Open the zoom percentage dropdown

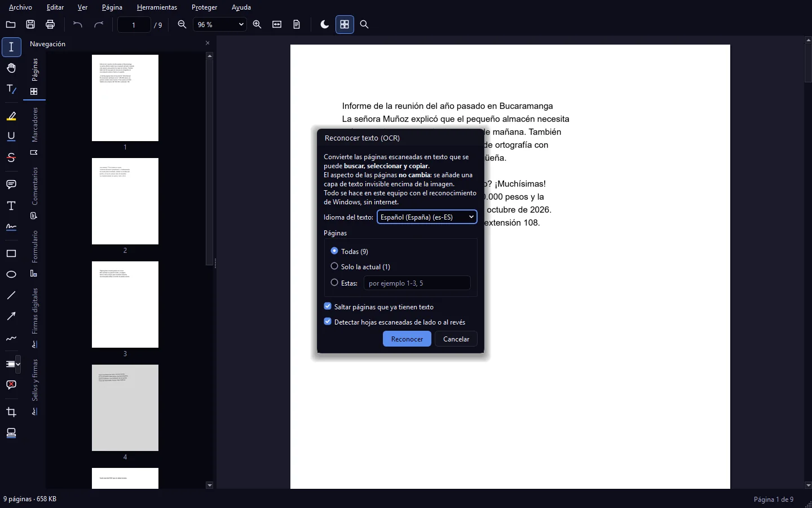[219, 24]
